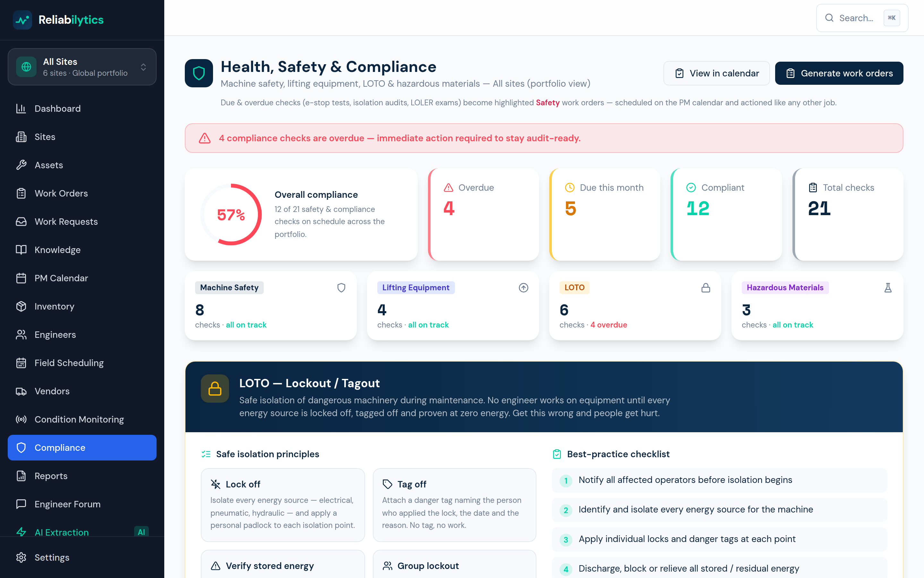Select the Hazardous Materials category tag
This screenshot has height=578, width=924.
coord(785,288)
